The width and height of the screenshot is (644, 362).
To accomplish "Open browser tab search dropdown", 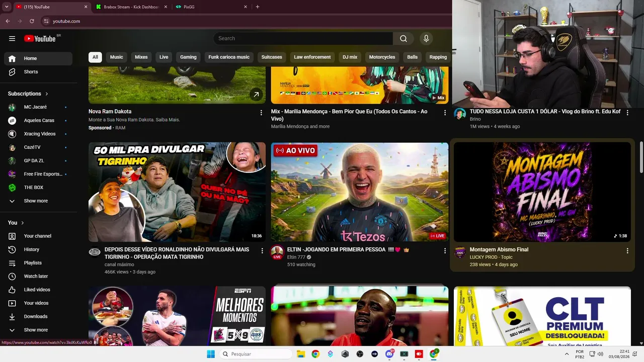I will [7, 7].
